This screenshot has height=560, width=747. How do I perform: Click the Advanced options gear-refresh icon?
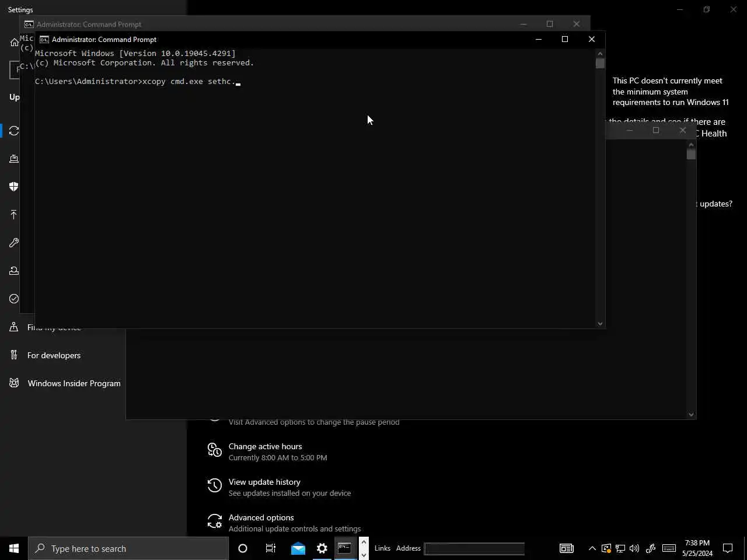click(215, 521)
